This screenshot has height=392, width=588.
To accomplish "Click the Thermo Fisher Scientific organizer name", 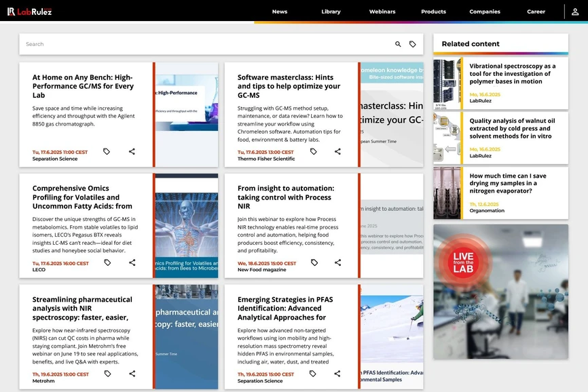I will click(266, 159).
